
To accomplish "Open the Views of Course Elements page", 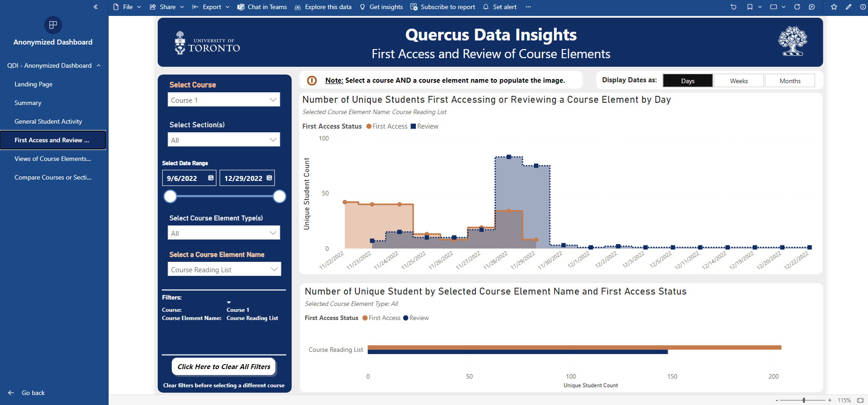I will tap(53, 159).
